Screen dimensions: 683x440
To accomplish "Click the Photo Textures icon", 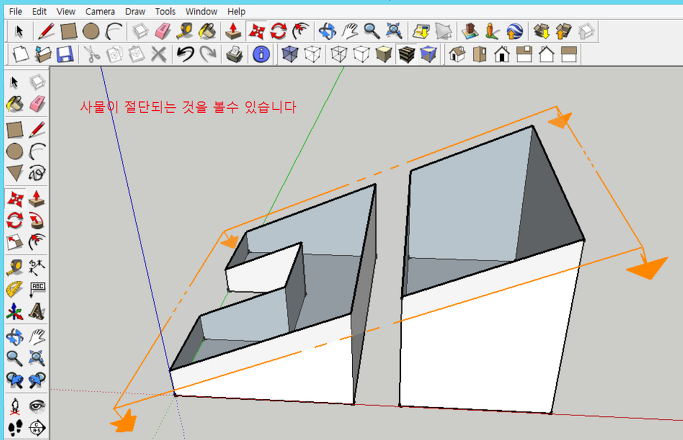I will pos(492,31).
